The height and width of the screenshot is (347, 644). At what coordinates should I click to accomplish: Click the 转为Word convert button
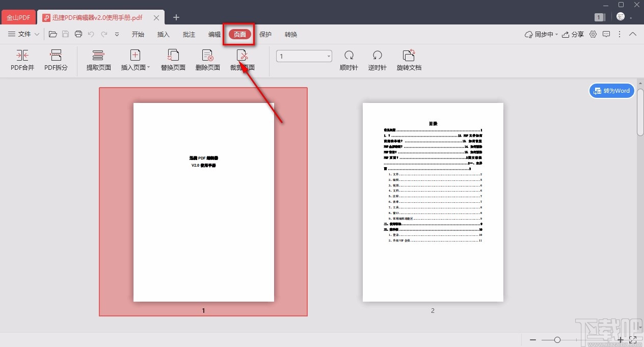pyautogui.click(x=612, y=91)
